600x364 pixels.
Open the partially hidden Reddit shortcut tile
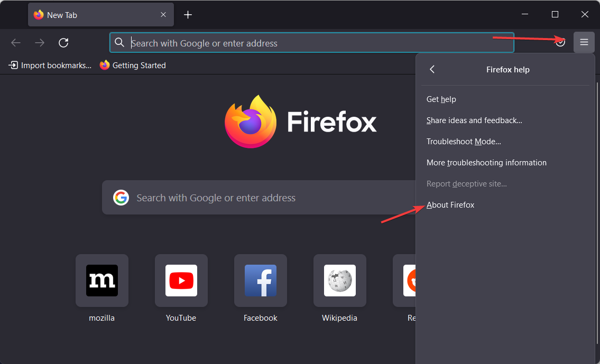tap(404, 281)
